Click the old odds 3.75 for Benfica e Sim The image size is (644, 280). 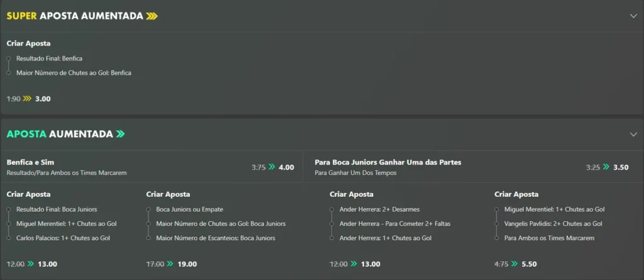pos(258,167)
